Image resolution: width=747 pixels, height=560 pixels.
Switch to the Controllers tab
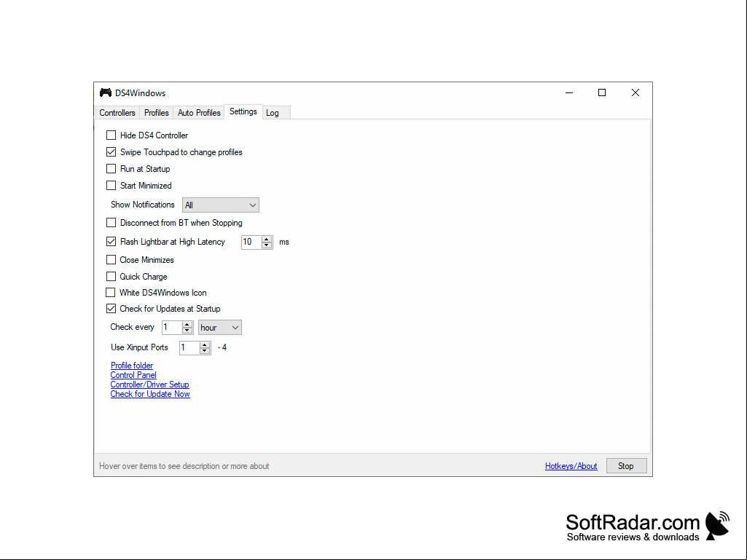point(117,113)
